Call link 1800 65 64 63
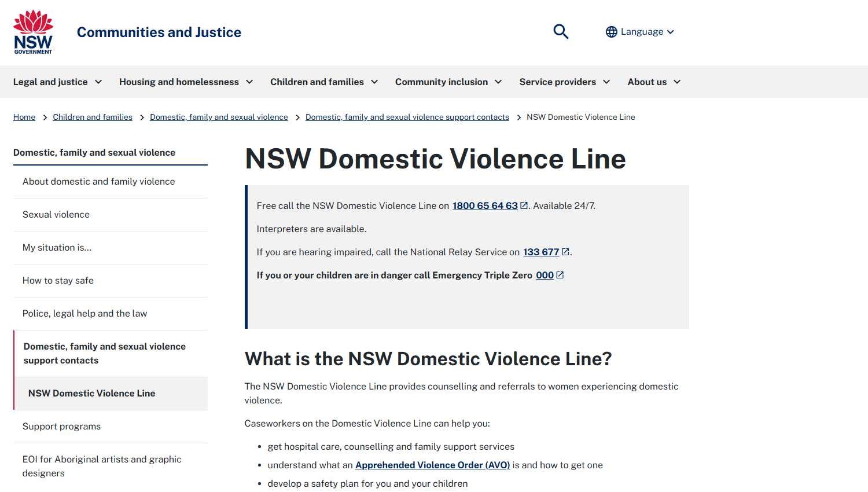Image resolution: width=868 pixels, height=492 pixels. pyautogui.click(x=485, y=205)
